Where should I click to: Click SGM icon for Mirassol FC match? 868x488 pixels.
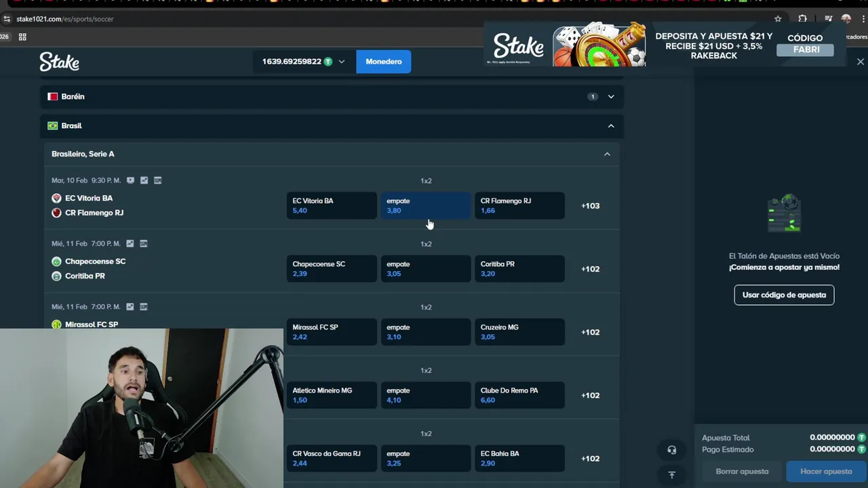[143, 306]
